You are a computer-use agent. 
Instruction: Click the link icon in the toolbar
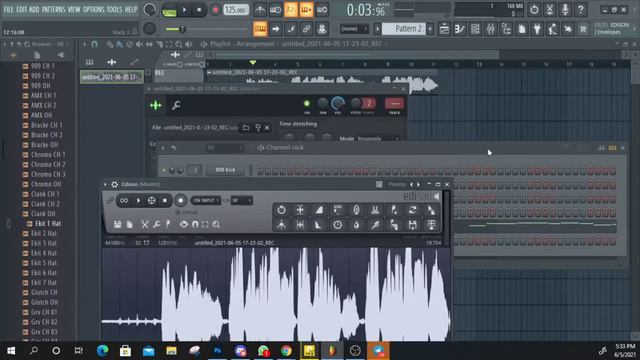pos(306,29)
